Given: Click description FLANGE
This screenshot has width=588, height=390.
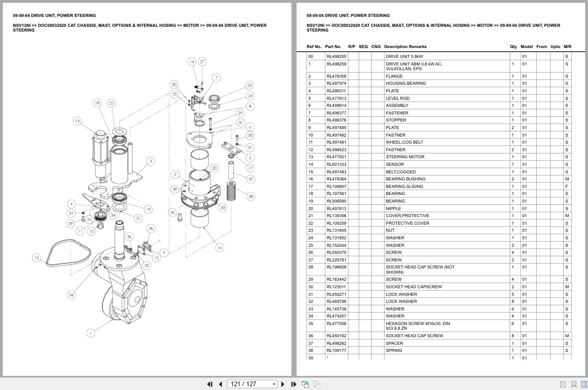Looking at the screenshot, I should 394,76.
